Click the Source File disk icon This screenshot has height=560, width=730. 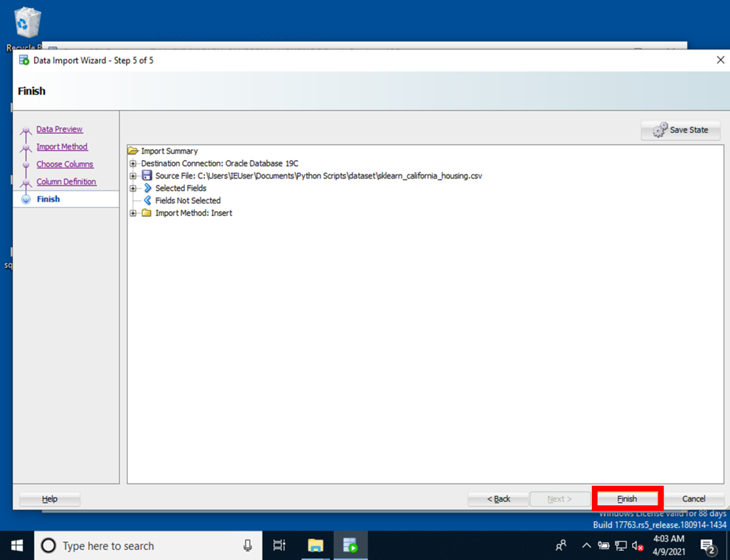pos(147,176)
